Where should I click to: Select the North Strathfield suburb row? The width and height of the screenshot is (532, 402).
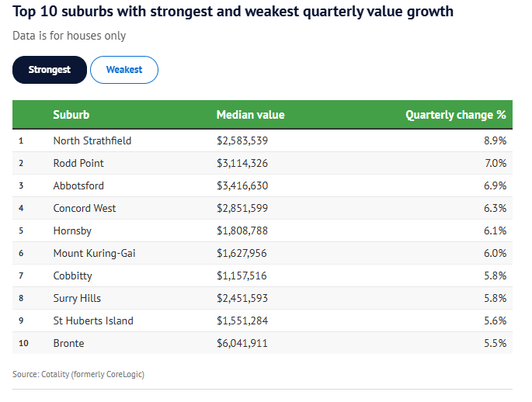[92, 140]
